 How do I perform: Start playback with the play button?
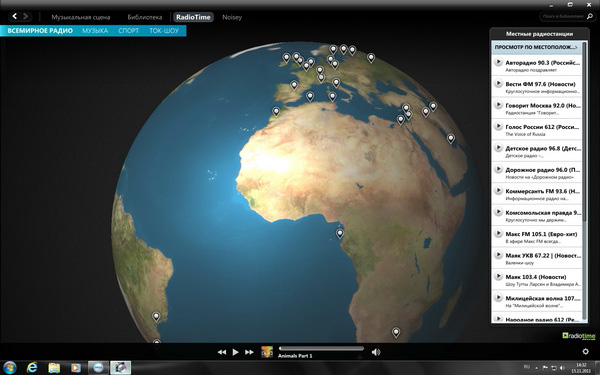(235, 352)
